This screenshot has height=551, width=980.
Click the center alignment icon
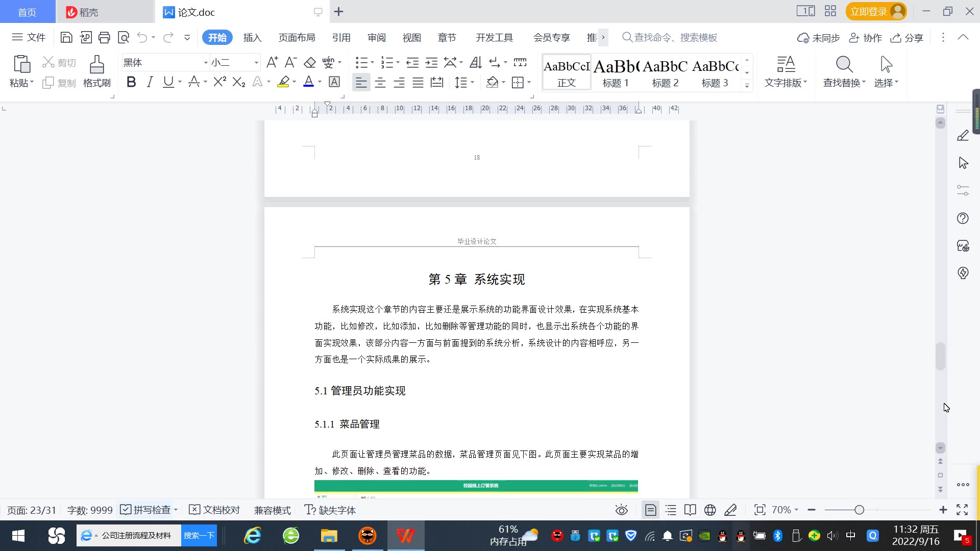380,82
